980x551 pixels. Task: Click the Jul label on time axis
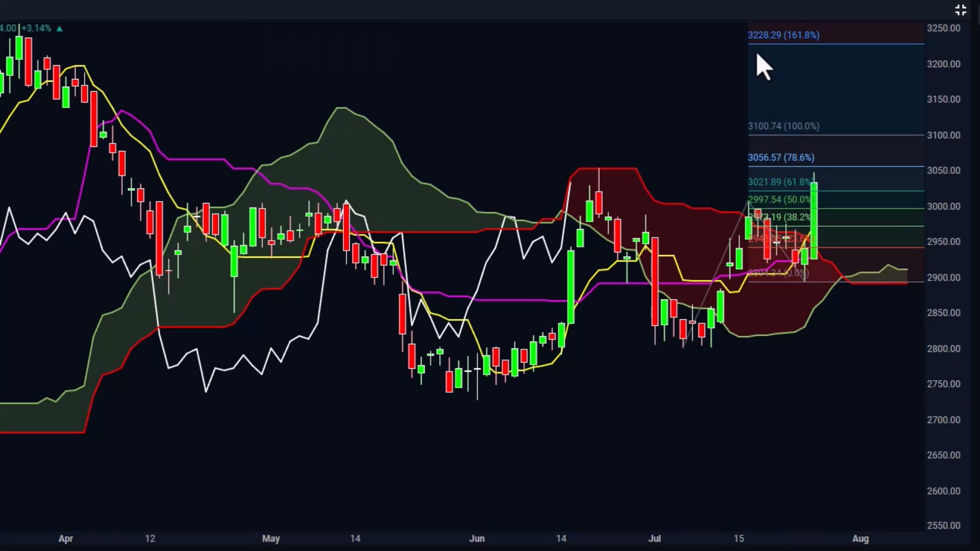(x=654, y=539)
